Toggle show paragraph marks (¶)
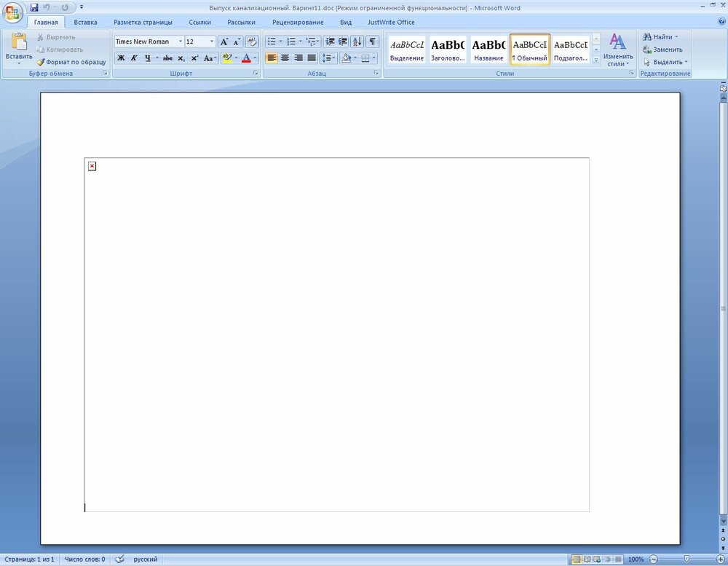The width and height of the screenshot is (728, 566). [x=373, y=42]
